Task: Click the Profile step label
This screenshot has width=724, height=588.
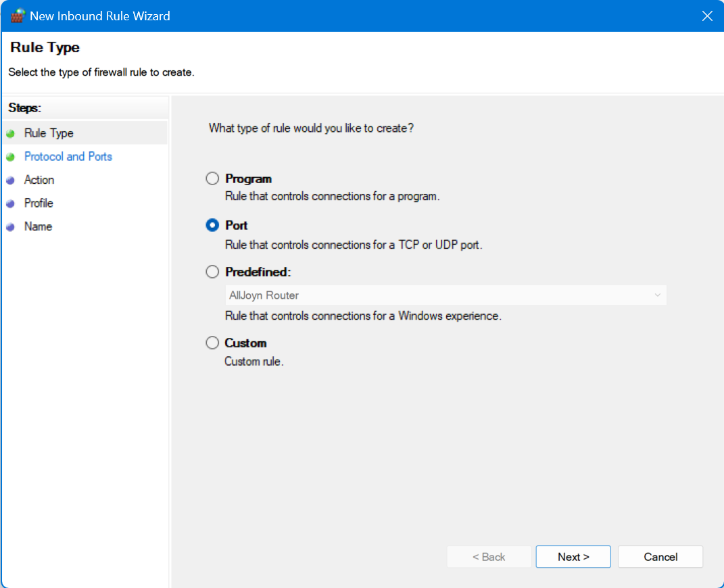Action: coord(39,203)
